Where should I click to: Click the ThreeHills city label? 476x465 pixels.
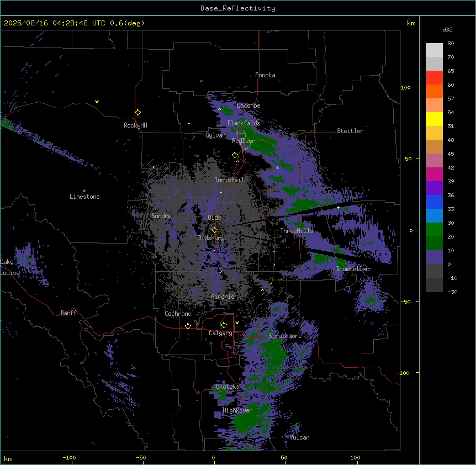tap(297, 231)
